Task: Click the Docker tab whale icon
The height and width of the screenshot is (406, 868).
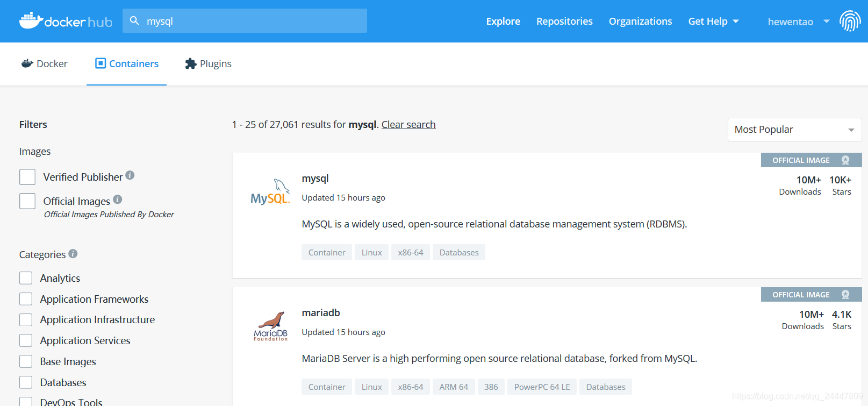Action: pos(27,63)
